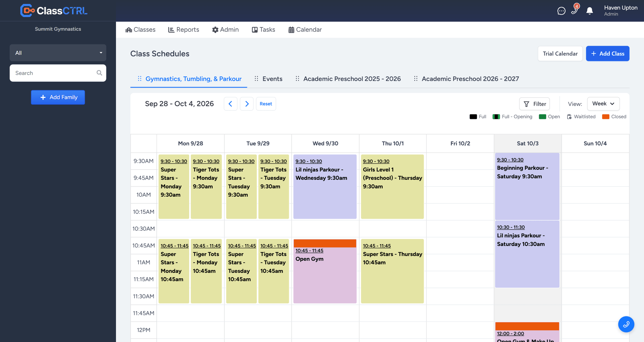Image resolution: width=644 pixels, height=342 pixels.
Task: Open the Tasks menu
Action: coord(264,30)
